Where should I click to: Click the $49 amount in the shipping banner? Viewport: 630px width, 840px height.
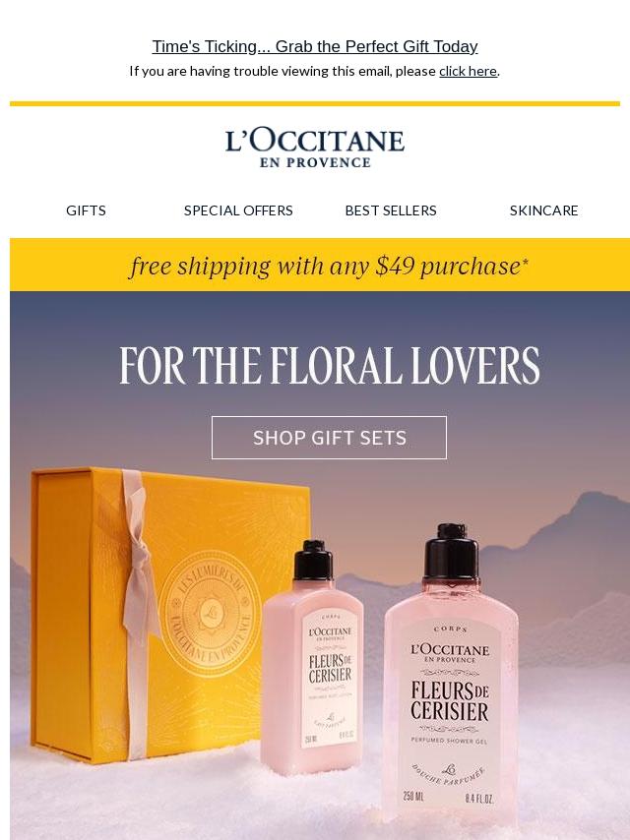pyautogui.click(x=395, y=266)
